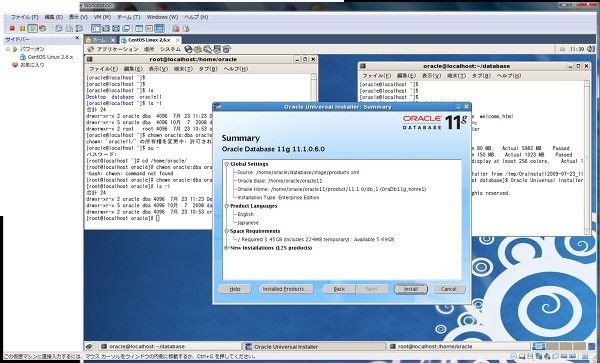Click the full screen mode toolbar icon

coord(116,28)
